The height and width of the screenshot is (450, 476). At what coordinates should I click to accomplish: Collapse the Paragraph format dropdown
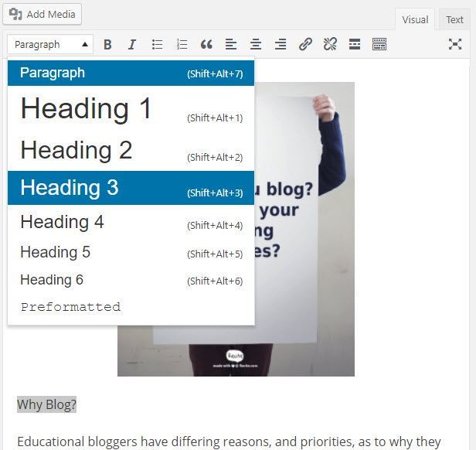tap(50, 45)
